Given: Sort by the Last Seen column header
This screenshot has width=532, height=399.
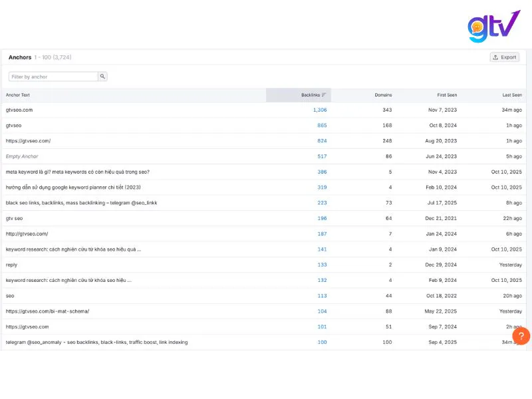Looking at the screenshot, I should click(512, 95).
